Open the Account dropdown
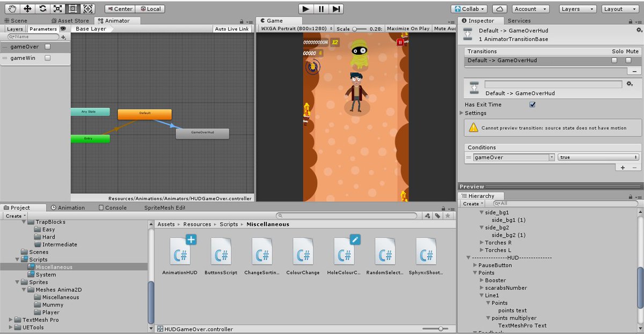Image resolution: width=644 pixels, height=334 pixels. point(530,9)
